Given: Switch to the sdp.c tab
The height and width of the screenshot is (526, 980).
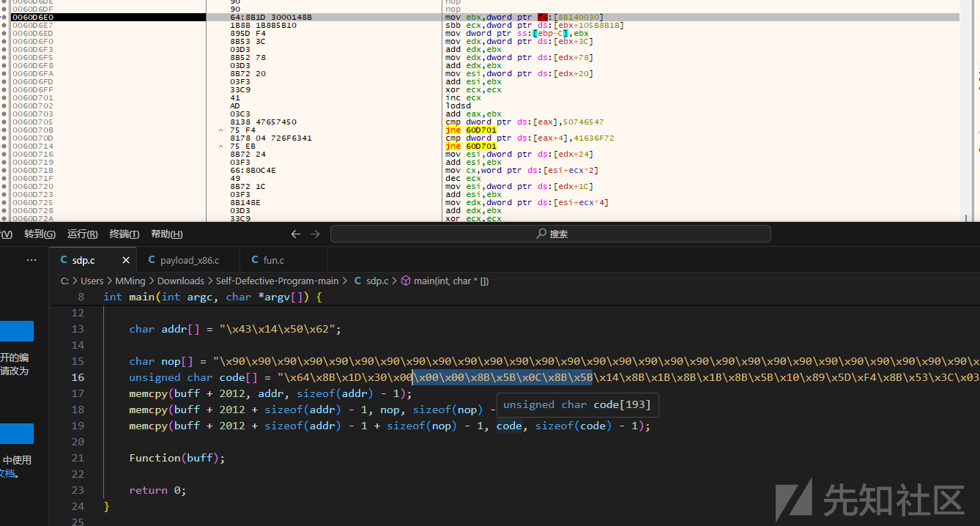Looking at the screenshot, I should pos(92,260).
